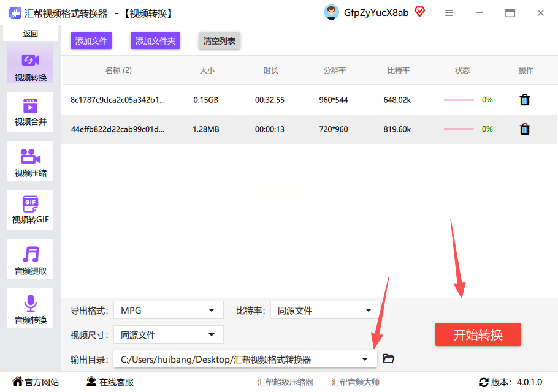
Task: Click the user avatar icon
Action: click(x=331, y=13)
